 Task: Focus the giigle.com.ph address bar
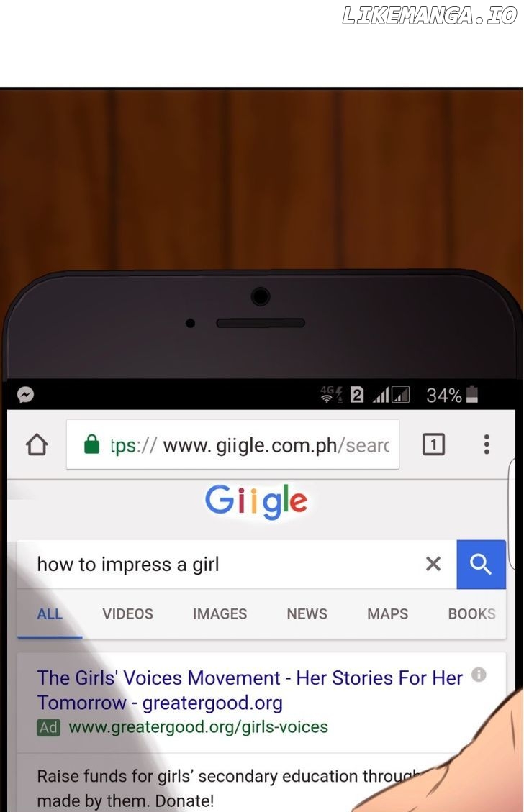(x=232, y=444)
